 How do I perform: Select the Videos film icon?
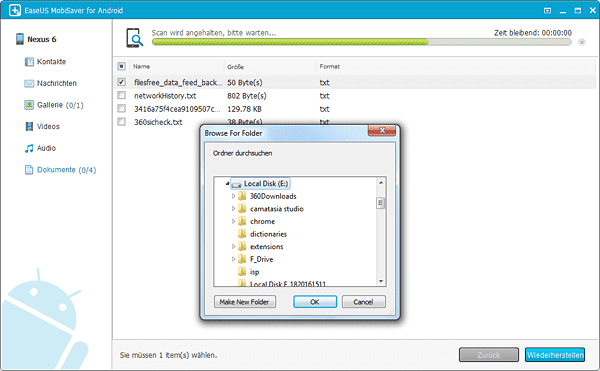29,127
